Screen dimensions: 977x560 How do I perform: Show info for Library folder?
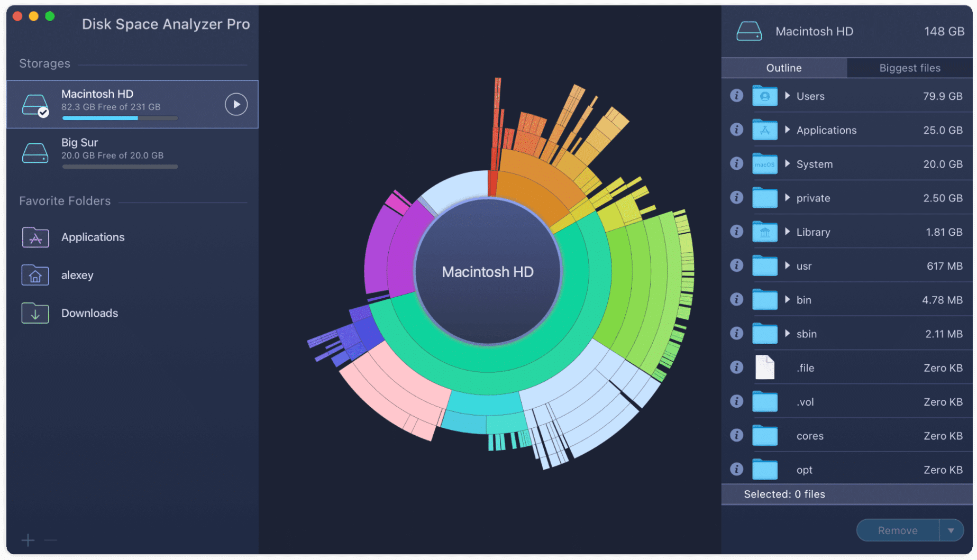click(736, 231)
